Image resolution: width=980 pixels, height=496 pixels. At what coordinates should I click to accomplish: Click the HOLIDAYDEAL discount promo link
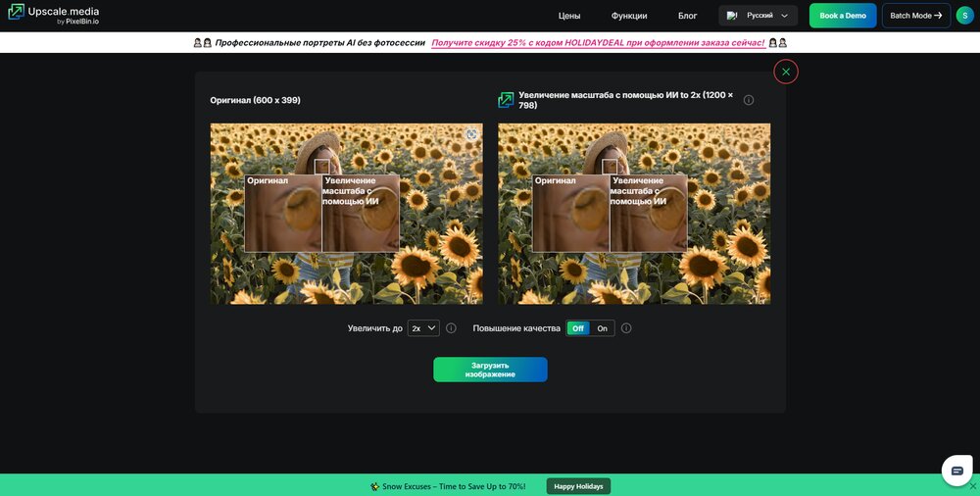coord(598,43)
